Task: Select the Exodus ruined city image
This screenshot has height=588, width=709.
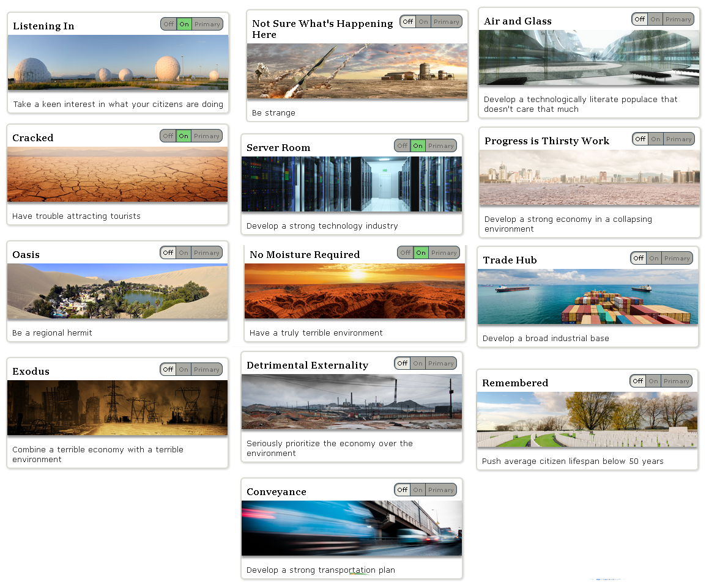Action: tap(117, 408)
